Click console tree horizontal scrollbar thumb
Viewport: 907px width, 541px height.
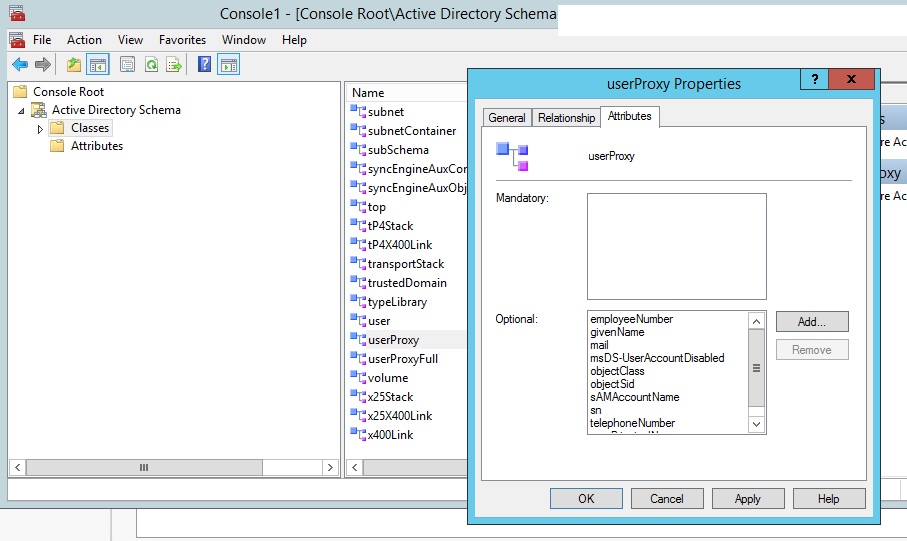[x=144, y=467]
